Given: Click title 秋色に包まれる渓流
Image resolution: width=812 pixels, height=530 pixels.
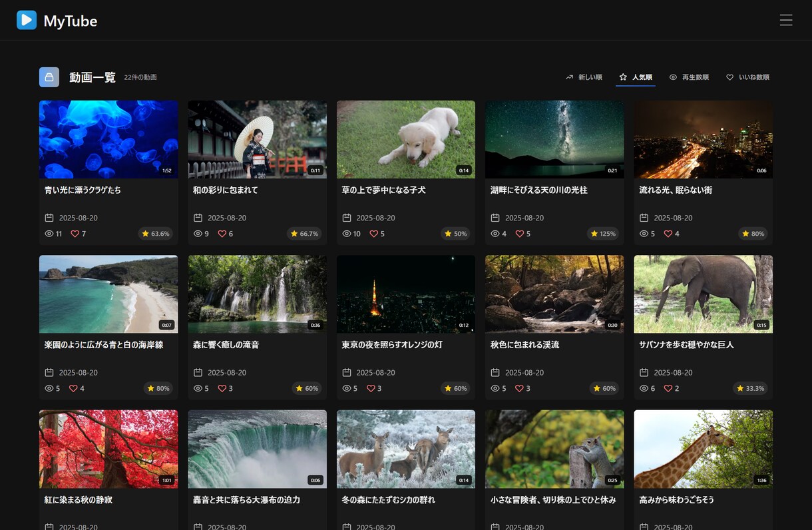Looking at the screenshot, I should (x=525, y=345).
